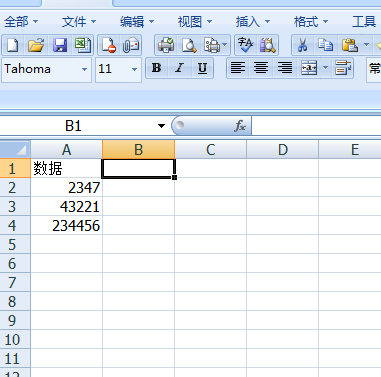Click the quick print printer icon
Viewport: 381px width, 377px height.
(166, 45)
